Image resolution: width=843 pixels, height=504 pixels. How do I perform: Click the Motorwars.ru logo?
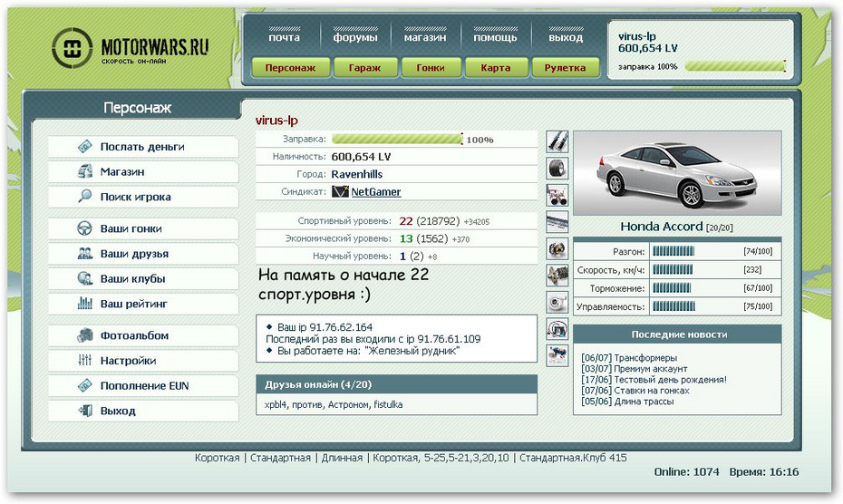pos(131,48)
